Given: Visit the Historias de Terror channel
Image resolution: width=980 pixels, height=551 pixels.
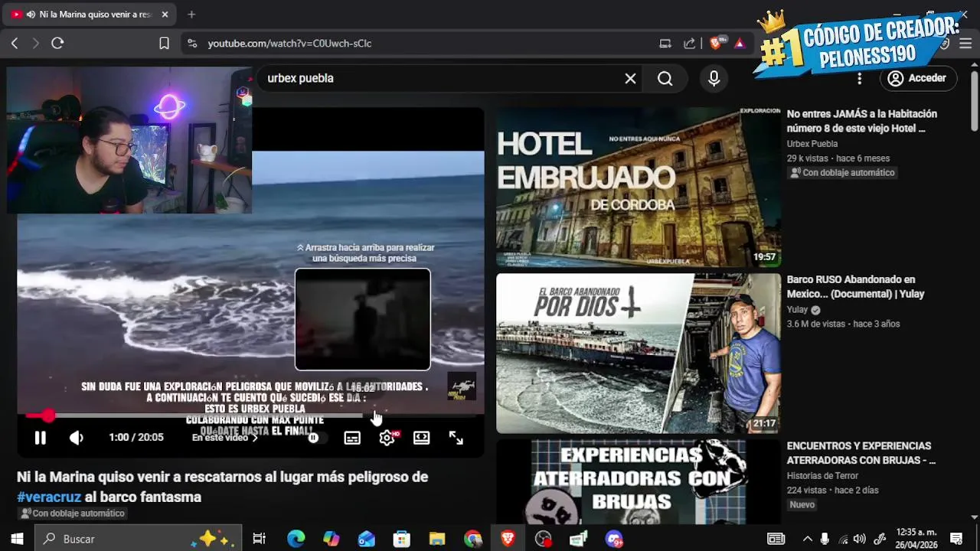Looking at the screenshot, I should pos(822,476).
